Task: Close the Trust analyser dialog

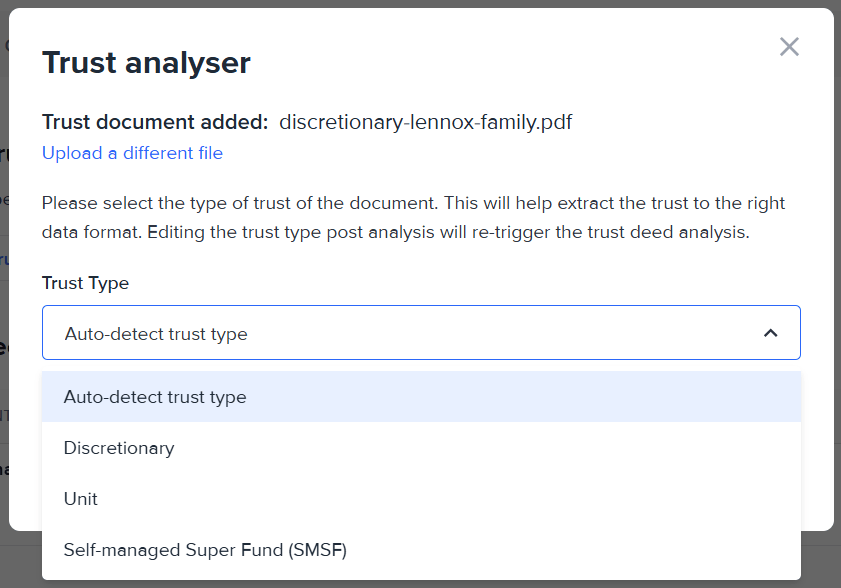Action: [789, 47]
